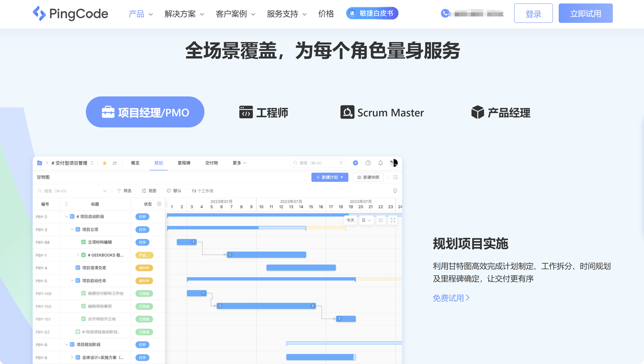Toggle the favorite star next to 交付型项目管理
This screenshot has width=644, height=364.
104,163
